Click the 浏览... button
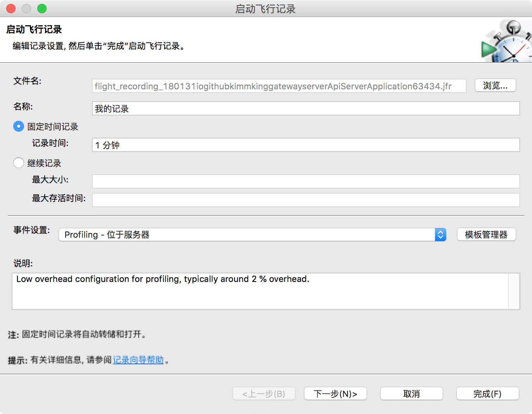The height and width of the screenshot is (414, 532). 495,85
